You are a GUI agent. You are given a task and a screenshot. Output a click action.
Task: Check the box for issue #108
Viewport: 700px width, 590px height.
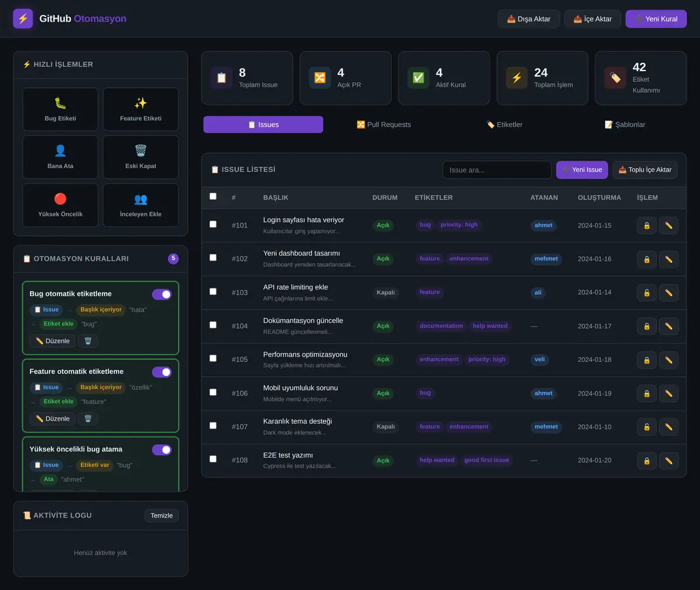coord(213,459)
